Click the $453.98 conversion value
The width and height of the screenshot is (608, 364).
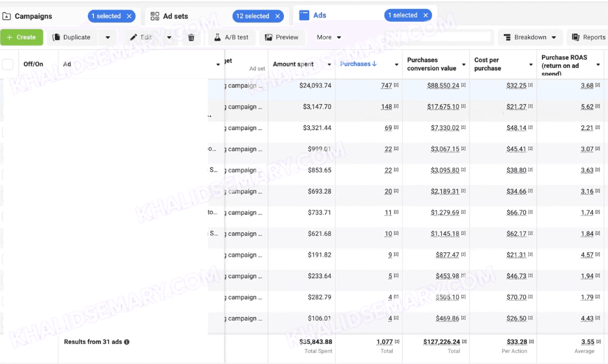448,276
